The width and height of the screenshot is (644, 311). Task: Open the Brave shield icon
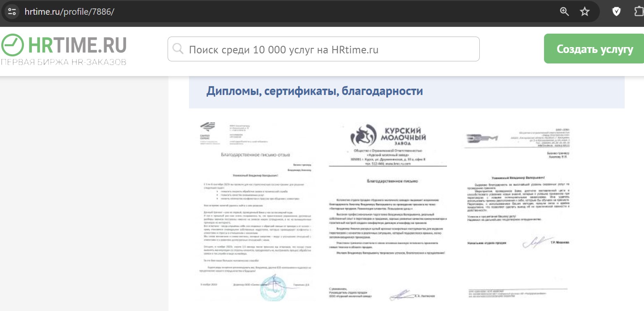(616, 12)
